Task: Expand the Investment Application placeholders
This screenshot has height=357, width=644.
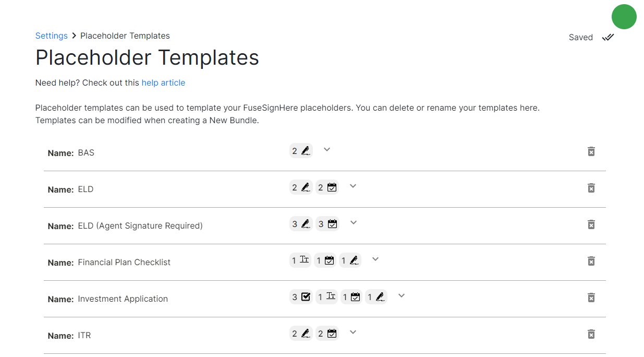Action: [x=402, y=296]
